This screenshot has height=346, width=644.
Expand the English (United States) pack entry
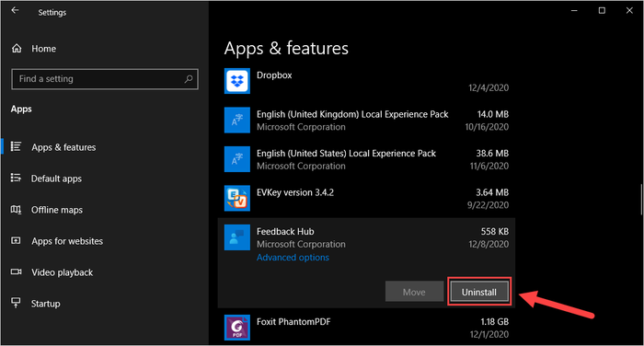pyautogui.click(x=366, y=159)
